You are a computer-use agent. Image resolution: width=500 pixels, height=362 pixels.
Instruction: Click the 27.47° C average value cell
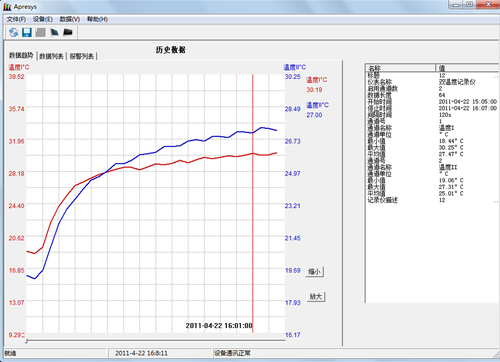pos(451,154)
